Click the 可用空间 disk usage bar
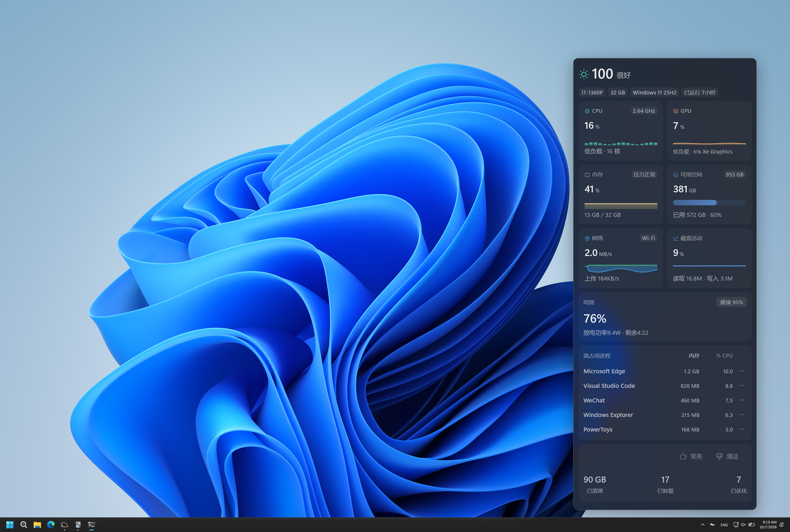The image size is (790, 532). pos(709,203)
